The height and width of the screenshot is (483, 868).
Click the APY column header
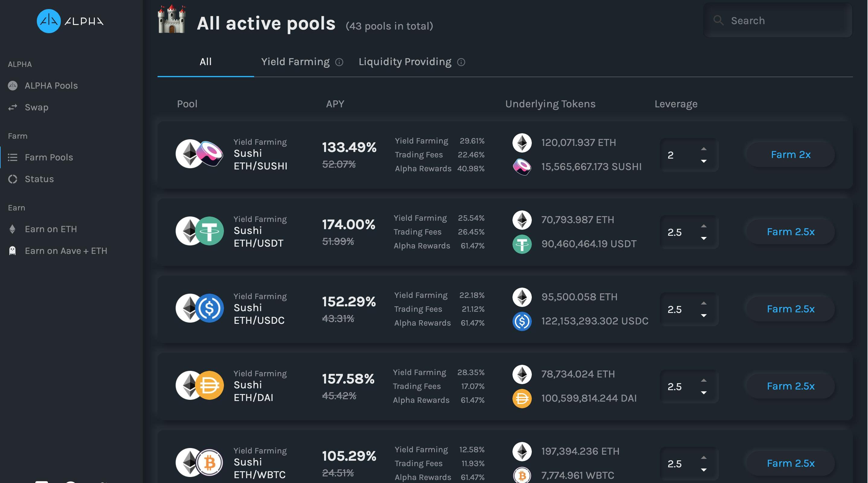pyautogui.click(x=335, y=104)
